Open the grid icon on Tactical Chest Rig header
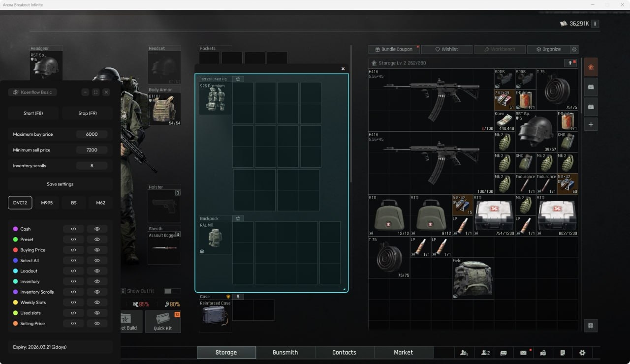 [238, 79]
